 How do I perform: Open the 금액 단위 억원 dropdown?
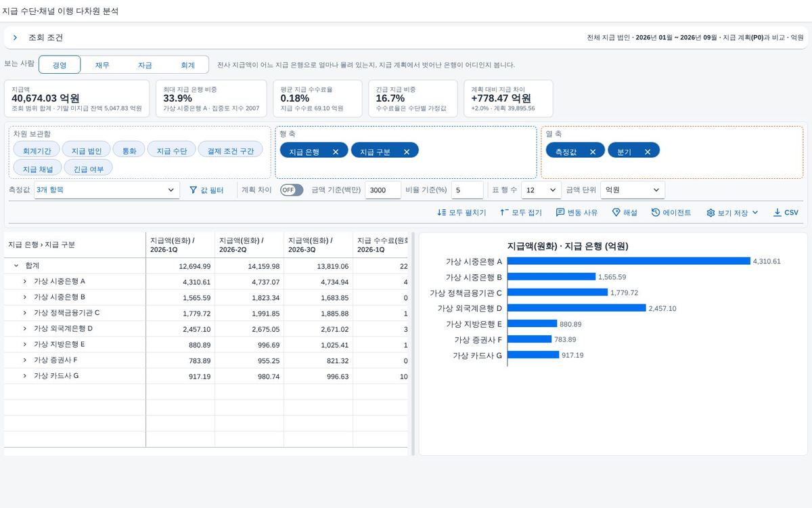[633, 190]
